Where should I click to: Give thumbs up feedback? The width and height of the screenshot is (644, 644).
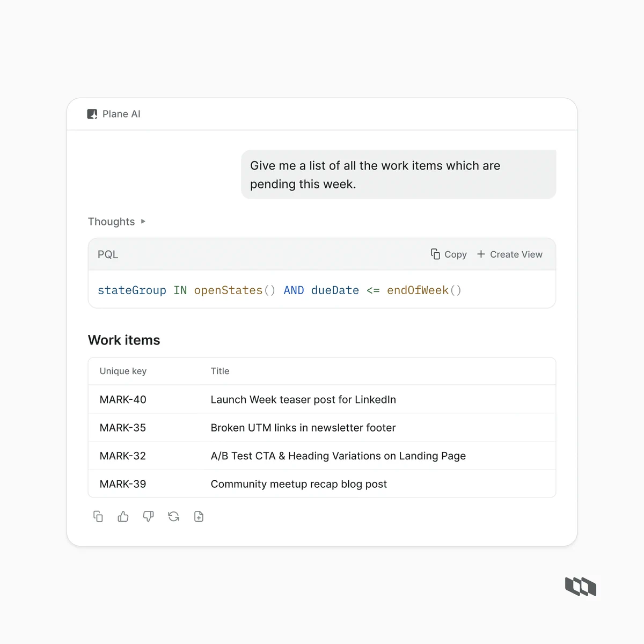click(x=123, y=516)
